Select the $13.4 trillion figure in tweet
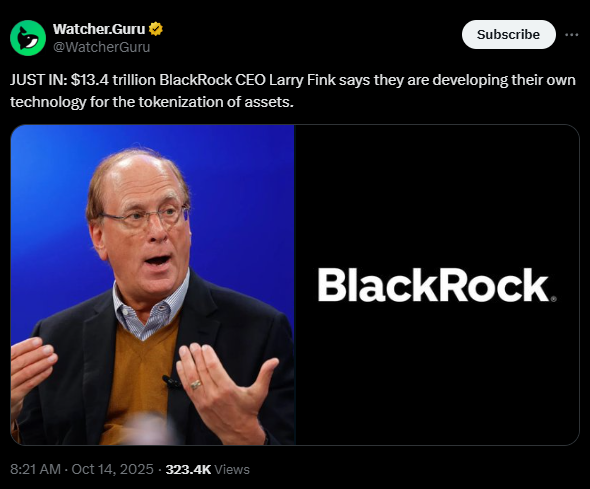 coord(113,80)
